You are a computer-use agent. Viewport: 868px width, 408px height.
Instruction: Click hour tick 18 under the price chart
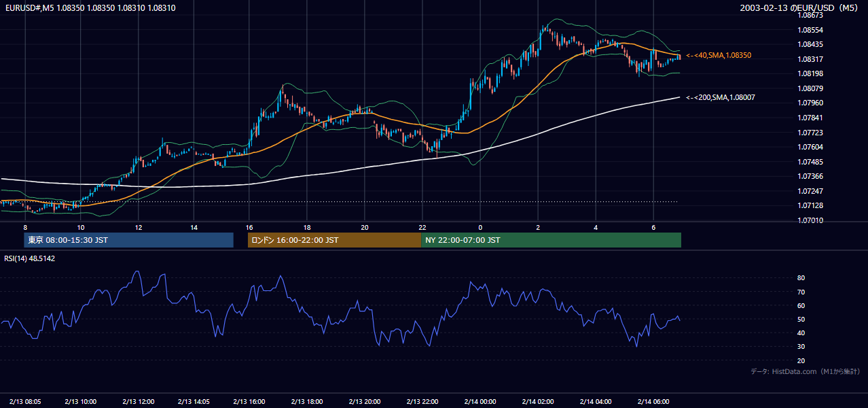[307, 227]
